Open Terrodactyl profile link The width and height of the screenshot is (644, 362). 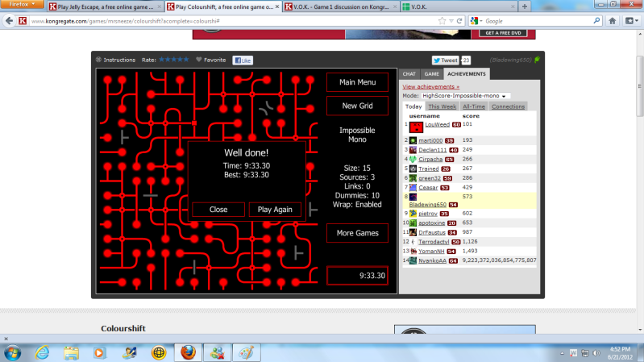click(434, 242)
